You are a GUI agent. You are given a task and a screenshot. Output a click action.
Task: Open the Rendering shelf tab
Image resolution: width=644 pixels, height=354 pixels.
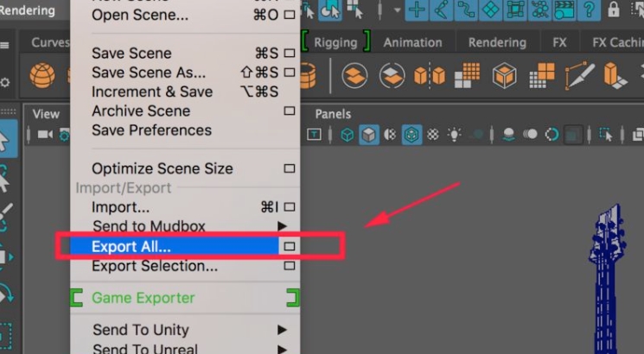(497, 42)
